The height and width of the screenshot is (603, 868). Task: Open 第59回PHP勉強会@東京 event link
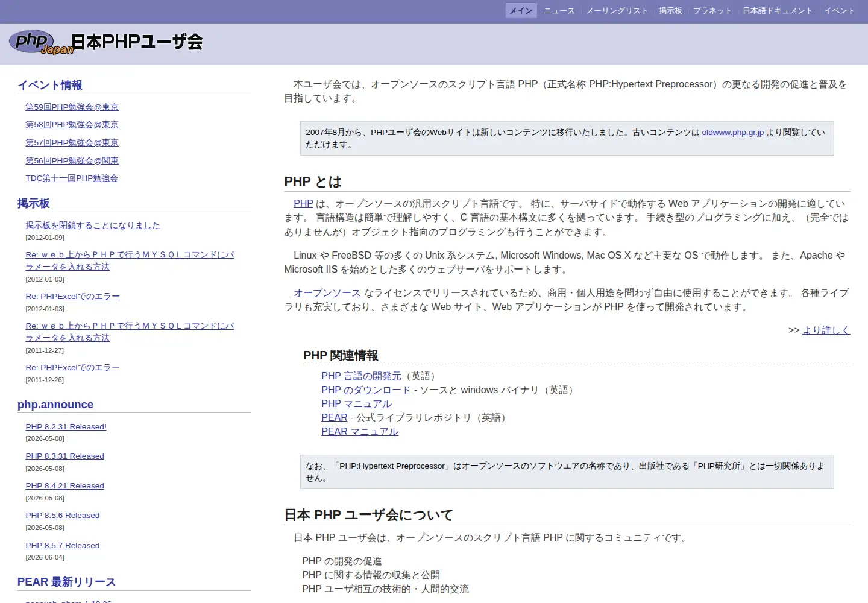click(x=72, y=107)
